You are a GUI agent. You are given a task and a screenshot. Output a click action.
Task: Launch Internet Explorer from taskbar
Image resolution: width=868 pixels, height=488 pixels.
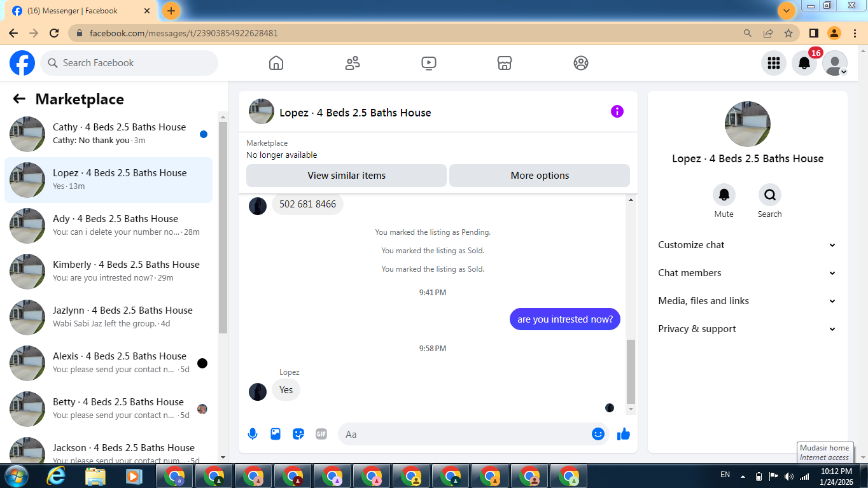point(57,476)
